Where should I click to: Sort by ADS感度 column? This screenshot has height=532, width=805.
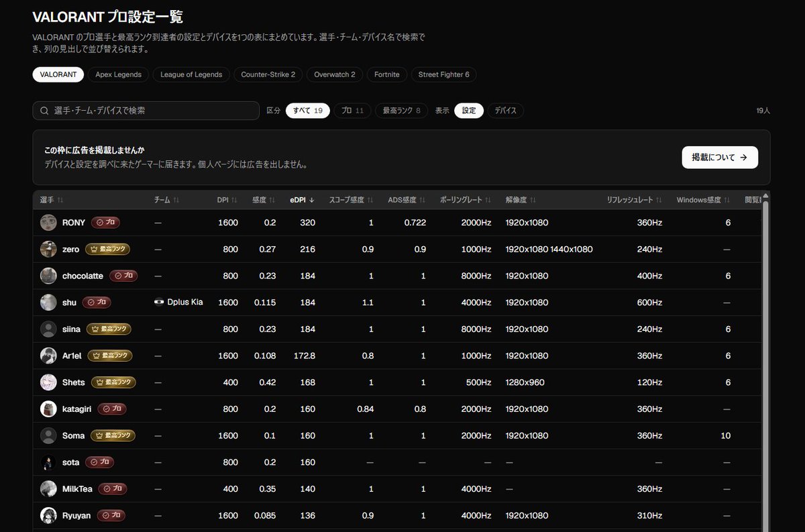click(x=407, y=200)
